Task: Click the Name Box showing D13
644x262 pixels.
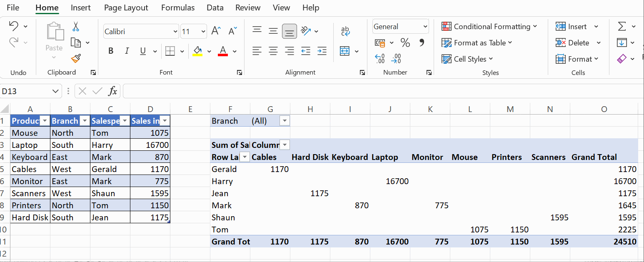Action: point(25,90)
